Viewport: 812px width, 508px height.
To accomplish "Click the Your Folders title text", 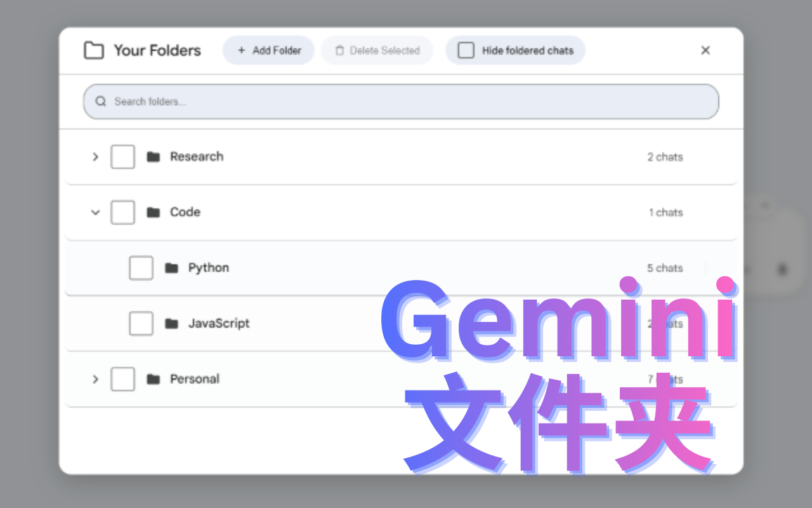I will [157, 50].
